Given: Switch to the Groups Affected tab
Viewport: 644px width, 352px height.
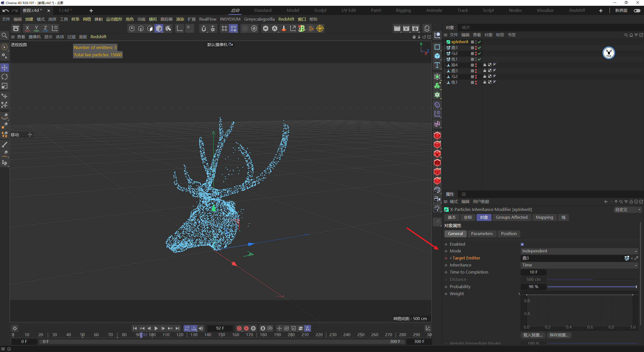Looking at the screenshot, I should (511, 217).
